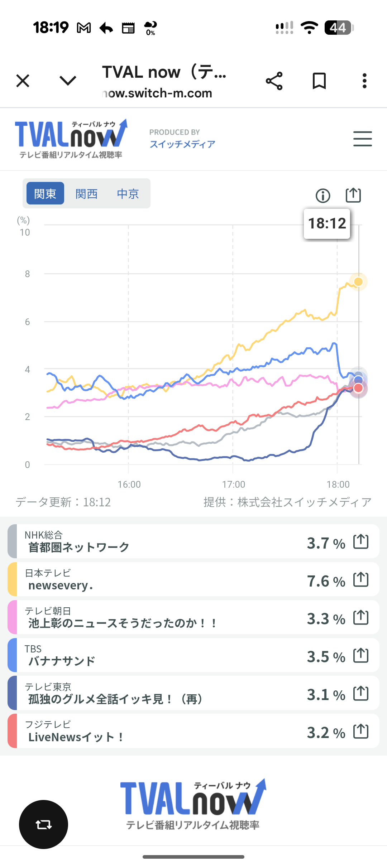Select the 関東 region tab
The width and height of the screenshot is (387, 868).
click(45, 193)
